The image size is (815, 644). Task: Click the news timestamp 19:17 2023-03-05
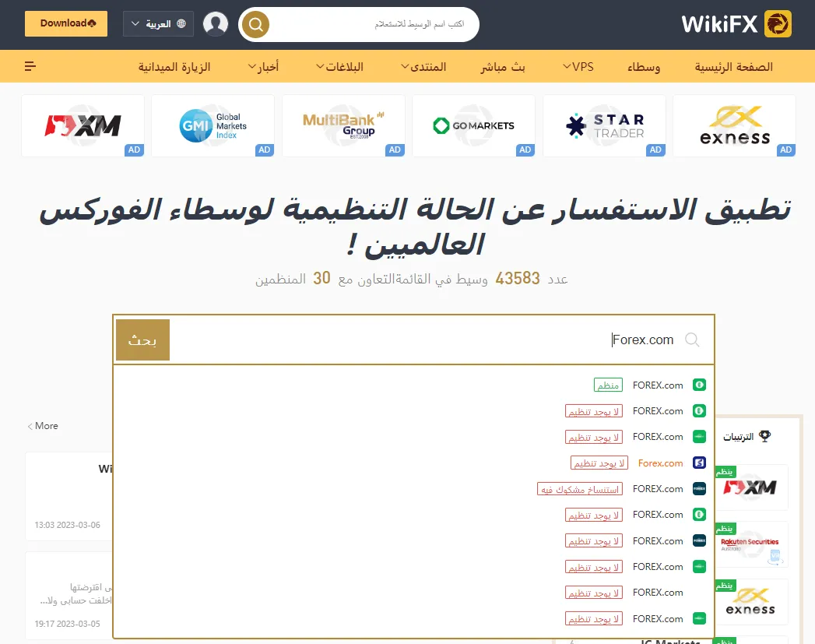(68, 624)
